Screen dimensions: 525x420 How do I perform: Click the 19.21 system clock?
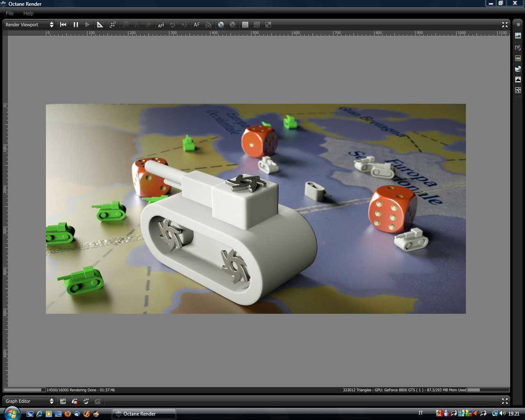[x=514, y=414]
